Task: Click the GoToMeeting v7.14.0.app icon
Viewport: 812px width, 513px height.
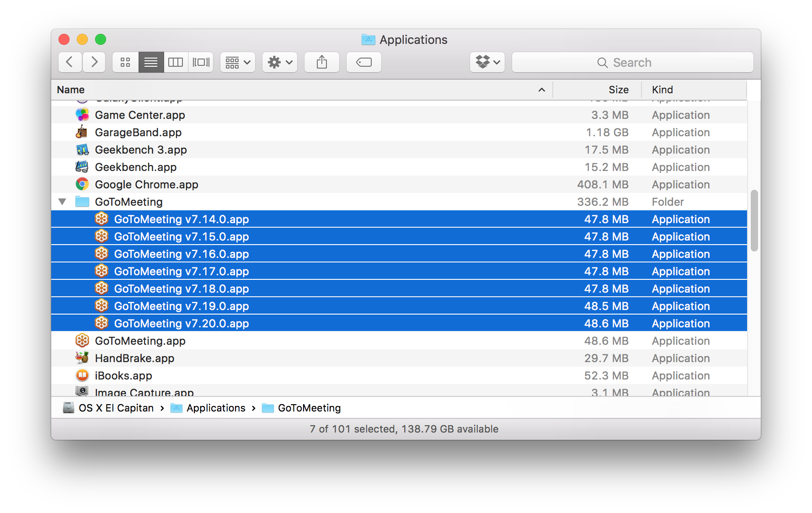Action: 101,219
